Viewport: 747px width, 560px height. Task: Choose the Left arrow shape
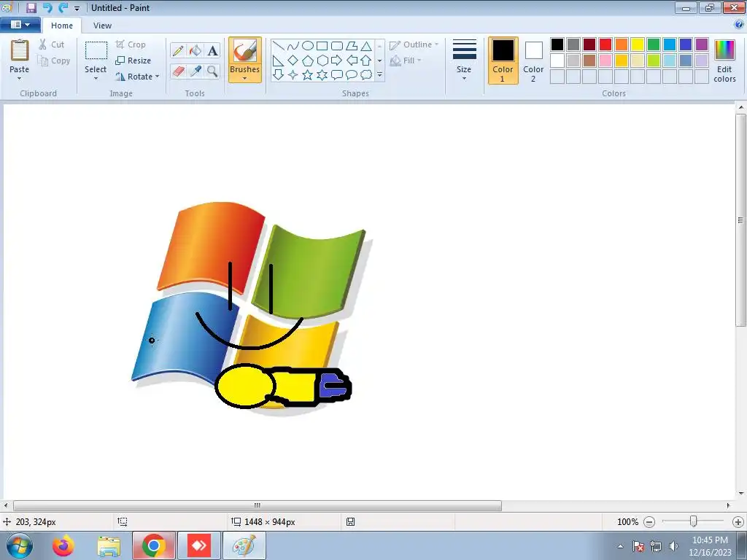click(x=352, y=61)
